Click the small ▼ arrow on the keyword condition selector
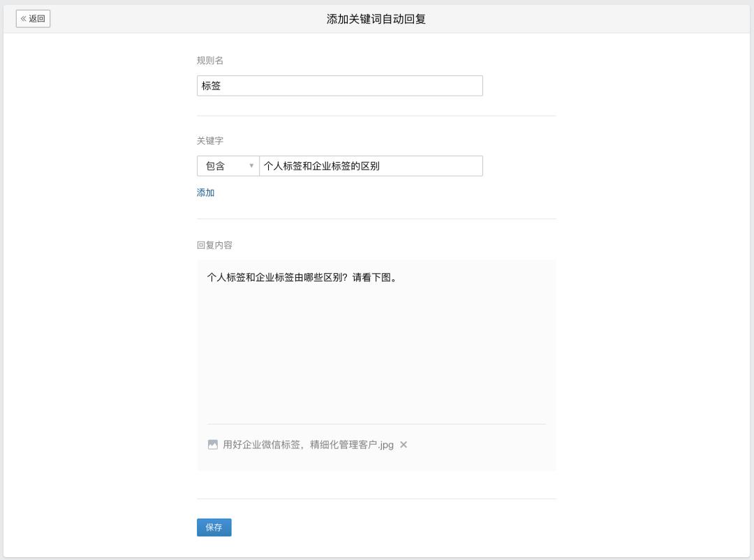 pos(251,165)
